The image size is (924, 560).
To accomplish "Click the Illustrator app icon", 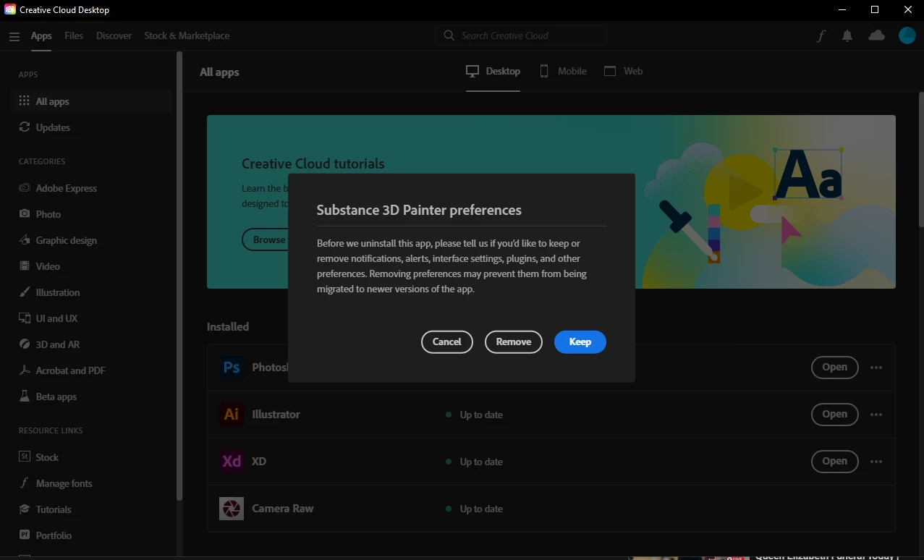I will 232,415.
